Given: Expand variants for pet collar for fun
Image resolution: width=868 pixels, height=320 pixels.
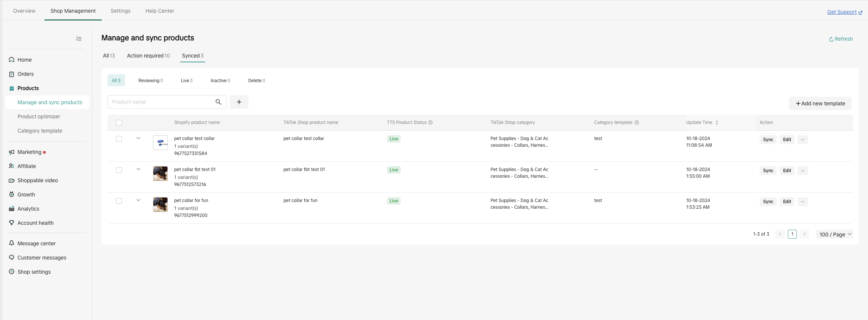Looking at the screenshot, I should [x=138, y=200].
